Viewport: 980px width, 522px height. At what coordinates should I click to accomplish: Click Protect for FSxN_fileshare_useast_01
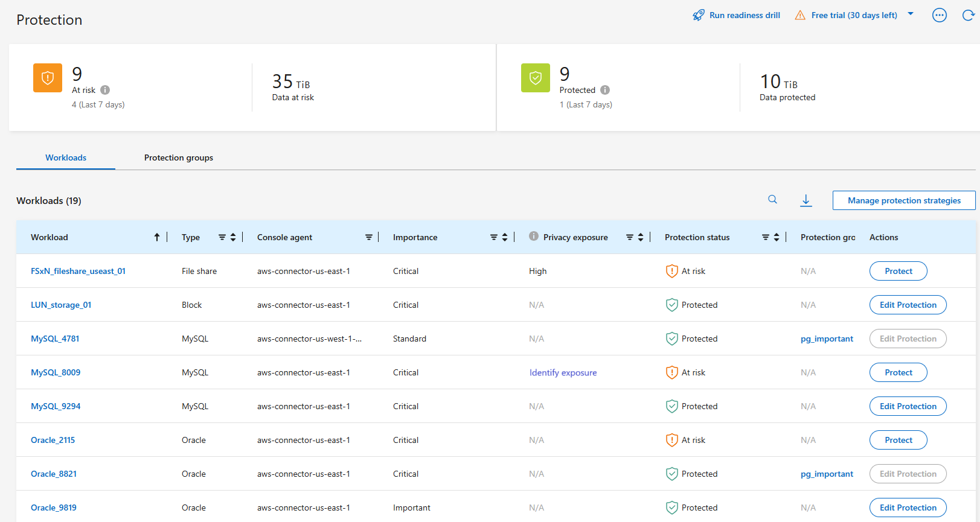click(x=898, y=271)
